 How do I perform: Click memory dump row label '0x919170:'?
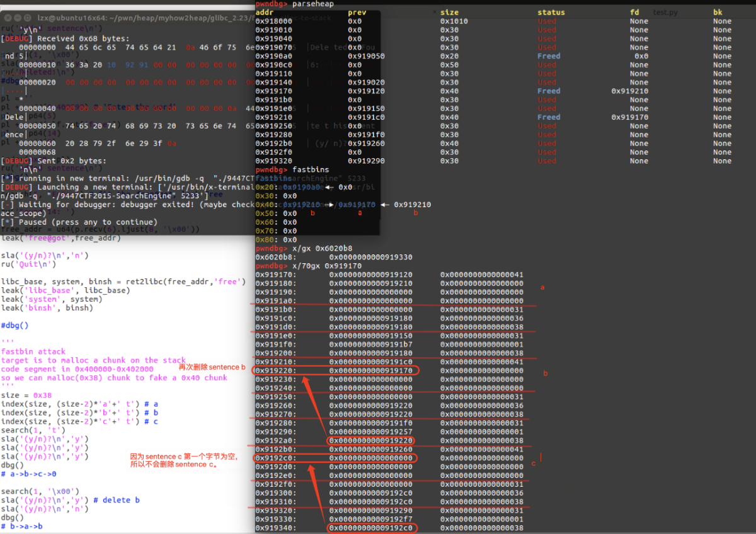click(x=275, y=275)
